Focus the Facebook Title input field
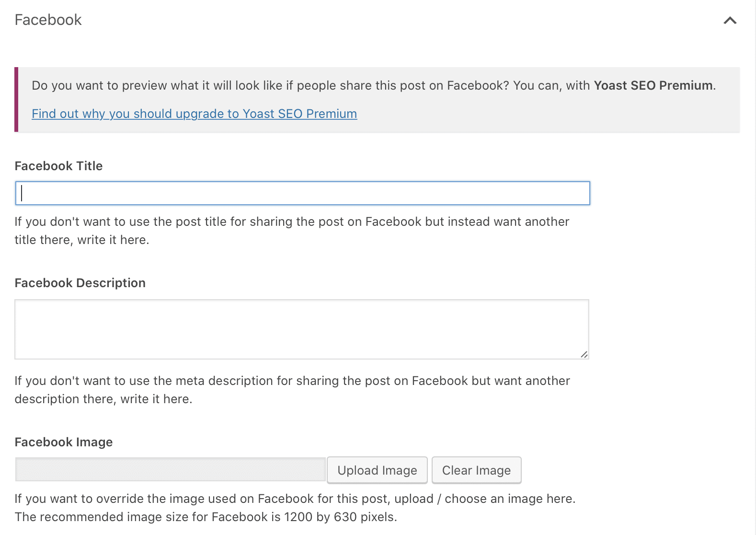This screenshot has height=535, width=756. click(302, 193)
